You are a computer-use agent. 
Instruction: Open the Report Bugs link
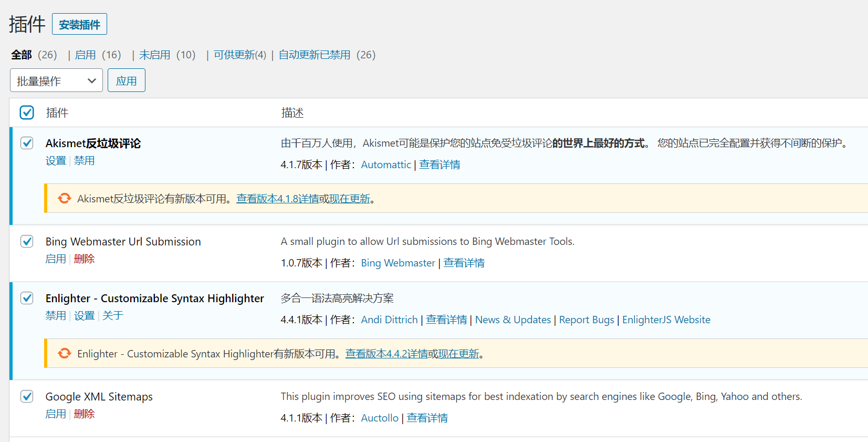pyautogui.click(x=586, y=320)
